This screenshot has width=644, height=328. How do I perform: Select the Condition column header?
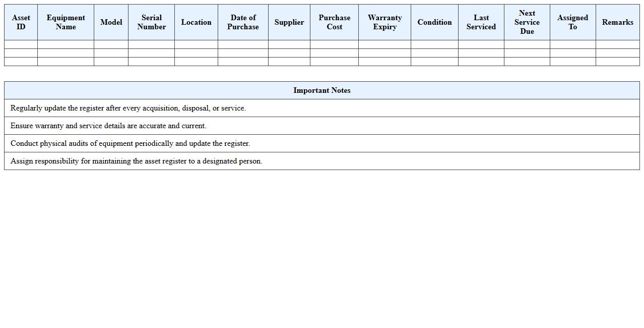pyautogui.click(x=434, y=22)
